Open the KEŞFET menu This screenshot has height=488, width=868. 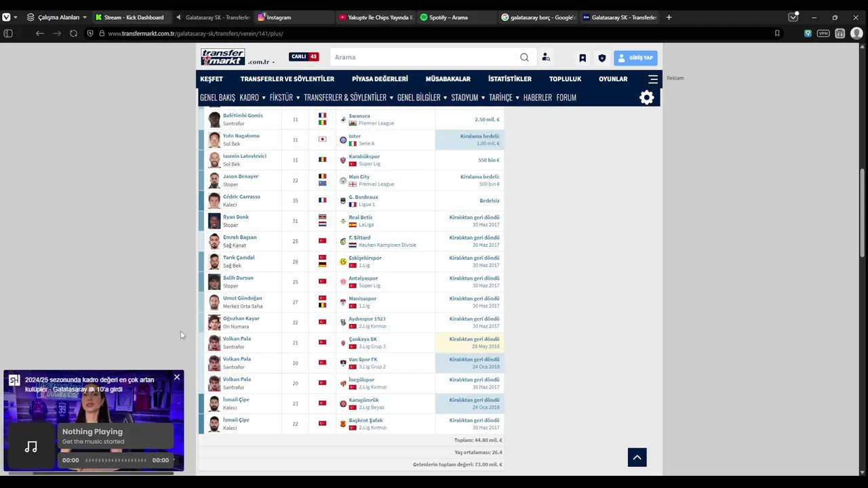pyautogui.click(x=211, y=79)
